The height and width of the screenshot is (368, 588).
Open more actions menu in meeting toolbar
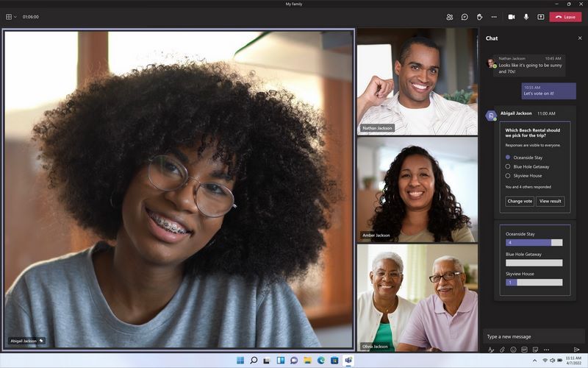click(494, 17)
